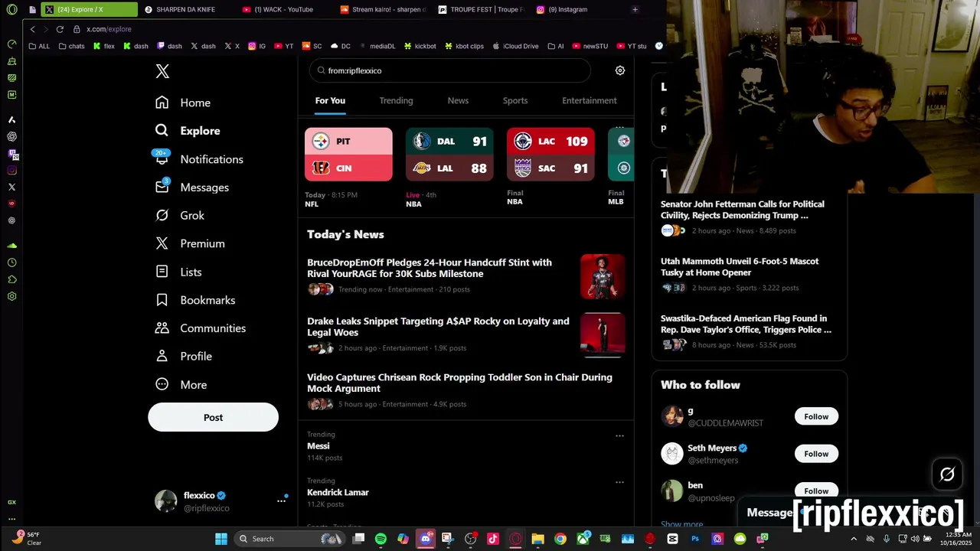Open mediaDL bookmark
Viewport: 980px width, 551px height.
point(377,46)
